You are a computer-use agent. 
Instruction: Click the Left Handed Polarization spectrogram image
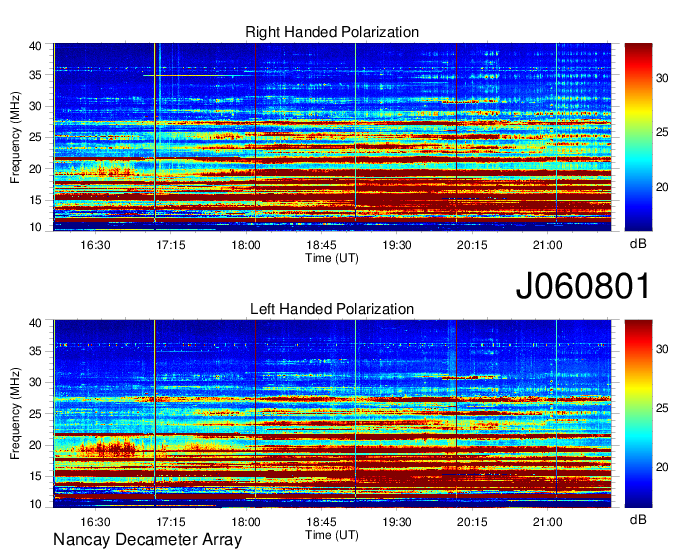tap(332, 414)
